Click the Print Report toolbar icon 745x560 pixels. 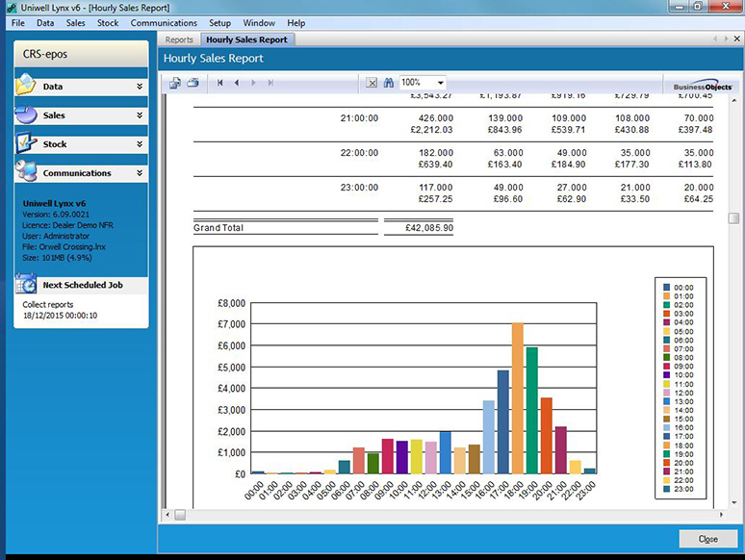(x=193, y=83)
